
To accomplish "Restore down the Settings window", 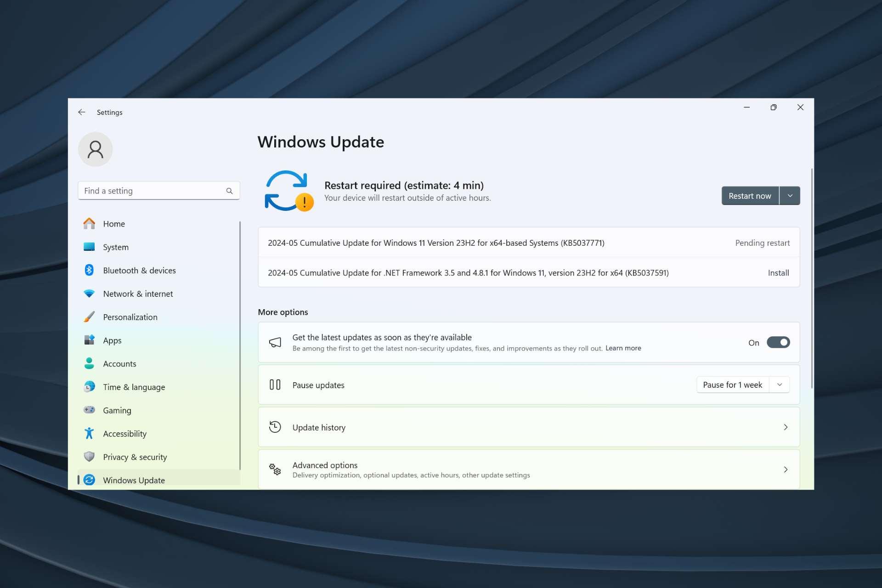I will pos(774,107).
